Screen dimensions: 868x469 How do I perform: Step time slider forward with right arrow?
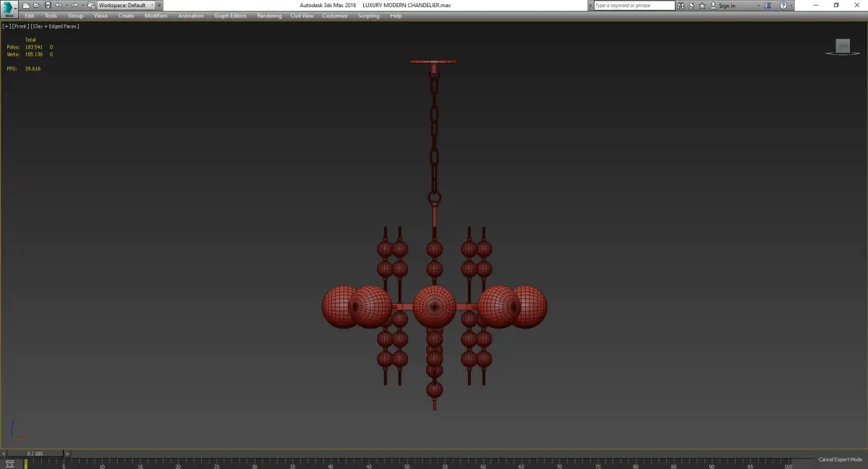[67, 454]
